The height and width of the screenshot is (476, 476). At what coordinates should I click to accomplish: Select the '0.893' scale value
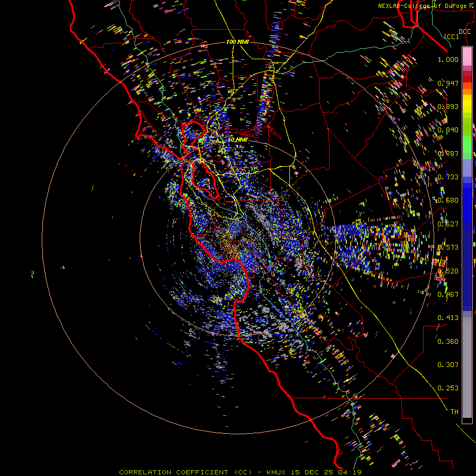448,106
